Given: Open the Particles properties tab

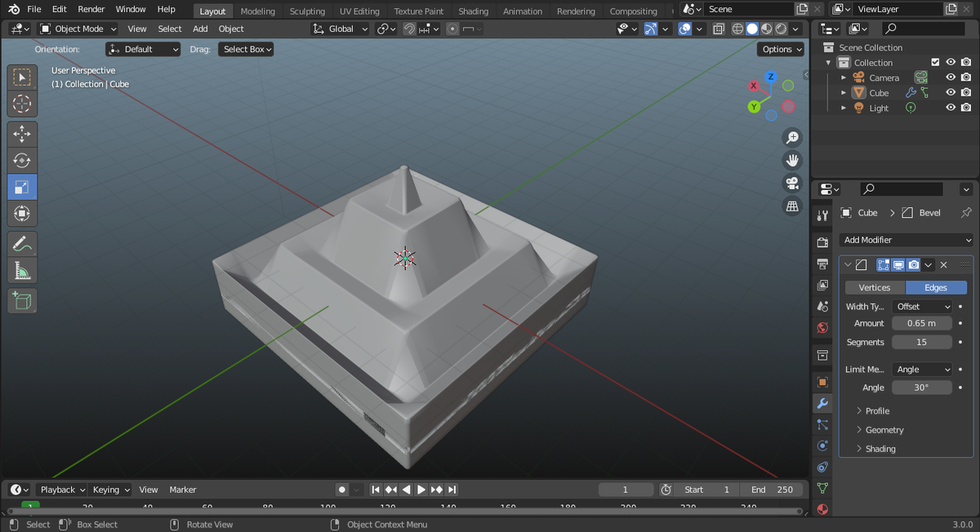Looking at the screenshot, I should click(822, 424).
